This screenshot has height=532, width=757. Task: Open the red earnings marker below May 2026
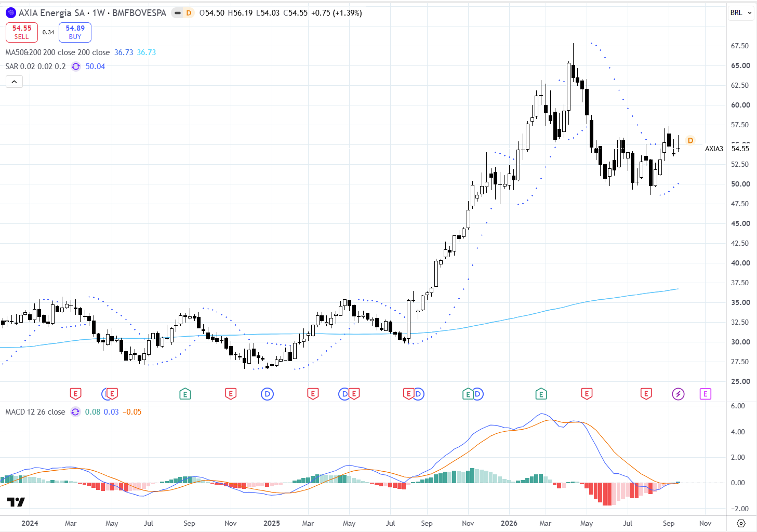click(587, 394)
